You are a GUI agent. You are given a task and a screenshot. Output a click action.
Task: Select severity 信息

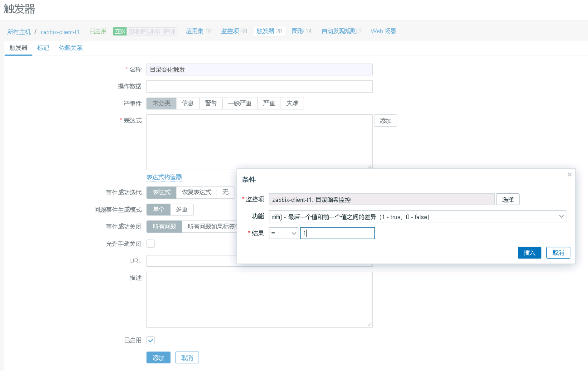click(x=188, y=103)
